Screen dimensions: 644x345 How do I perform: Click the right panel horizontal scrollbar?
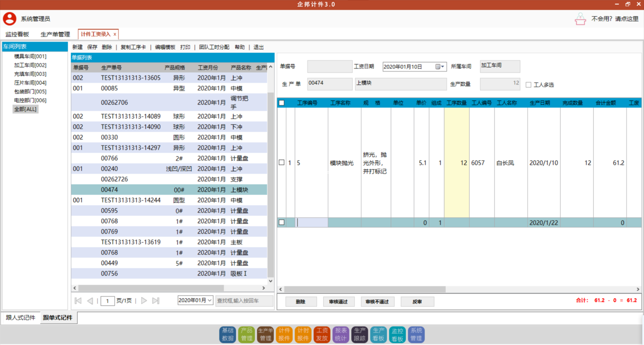tap(365, 289)
